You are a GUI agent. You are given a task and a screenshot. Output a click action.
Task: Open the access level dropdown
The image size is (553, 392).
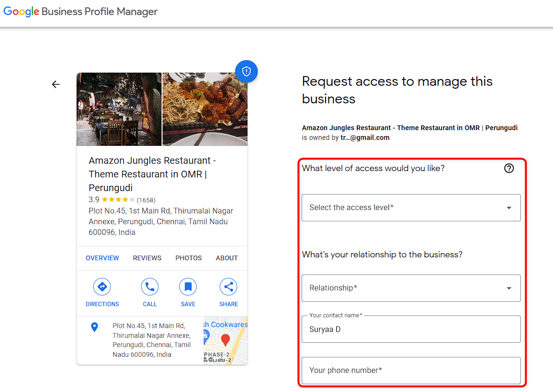[x=411, y=207]
